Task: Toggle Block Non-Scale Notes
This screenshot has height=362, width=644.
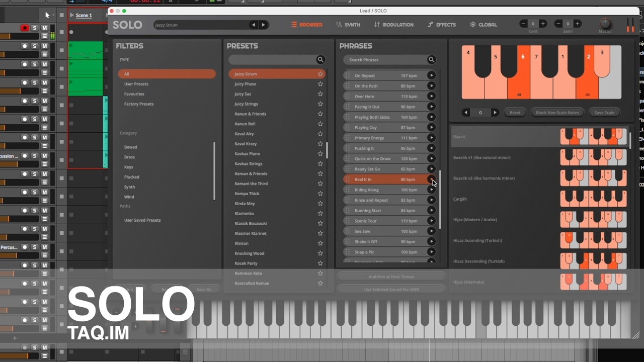Action: (557, 113)
